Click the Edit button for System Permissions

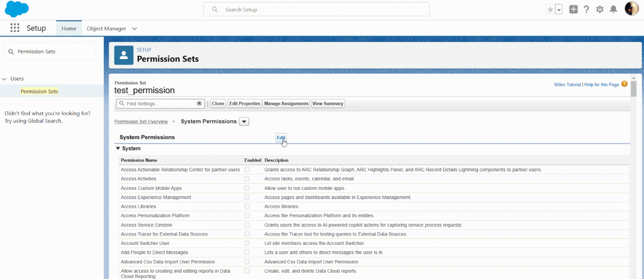pos(281,138)
